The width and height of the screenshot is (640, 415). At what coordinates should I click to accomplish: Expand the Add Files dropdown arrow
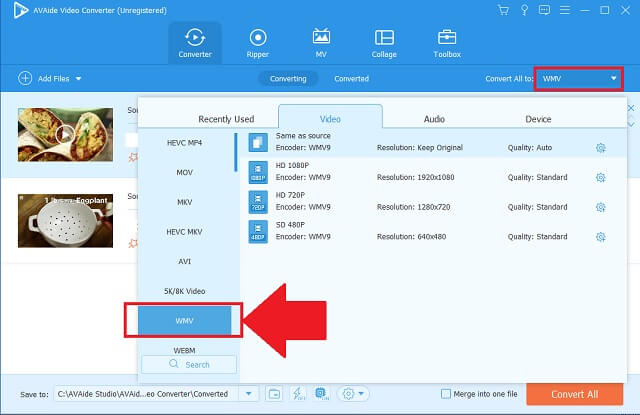[x=78, y=78]
